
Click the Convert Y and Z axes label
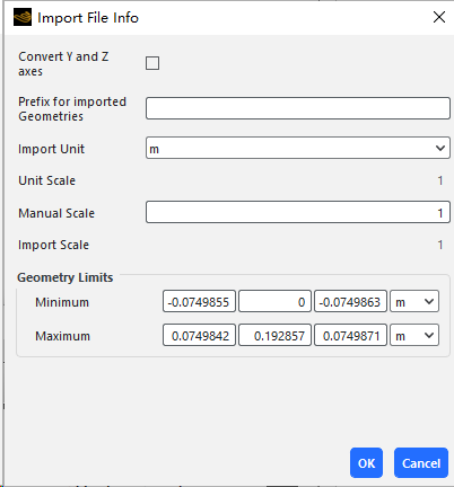click(63, 64)
